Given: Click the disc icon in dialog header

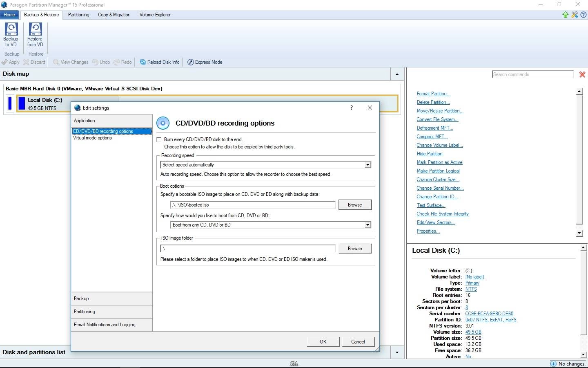Looking at the screenshot, I should point(163,123).
